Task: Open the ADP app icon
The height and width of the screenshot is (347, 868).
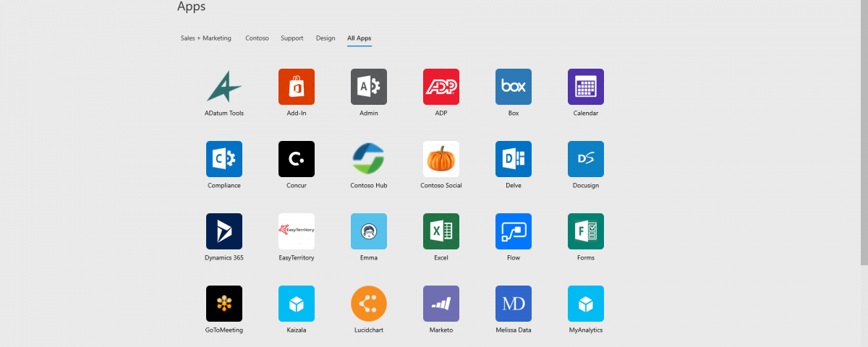Action: pos(441,87)
